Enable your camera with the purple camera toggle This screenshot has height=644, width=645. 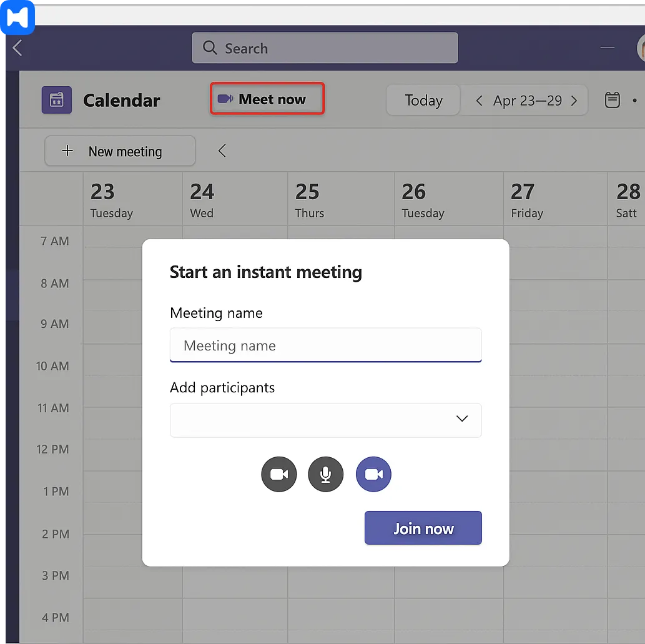(x=373, y=474)
